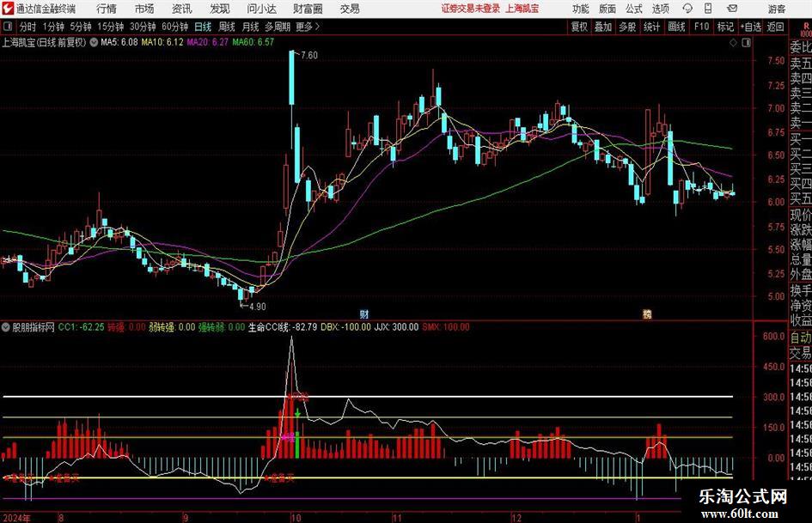Image resolution: width=812 pixels, height=523 pixels.
Task: Open the 选项 menu
Action: pyautogui.click(x=660, y=9)
